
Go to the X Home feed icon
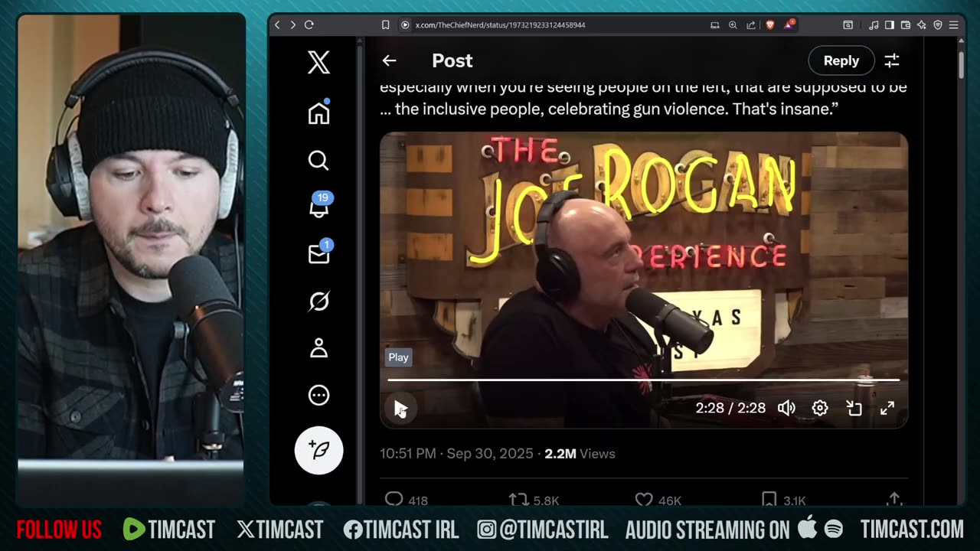pyautogui.click(x=318, y=112)
